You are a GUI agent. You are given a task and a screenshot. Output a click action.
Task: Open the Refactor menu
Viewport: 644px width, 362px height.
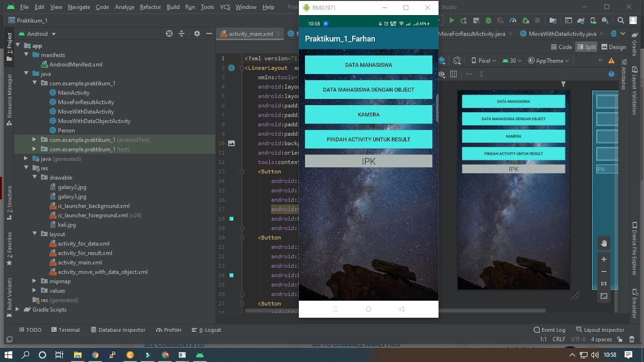[x=150, y=7]
